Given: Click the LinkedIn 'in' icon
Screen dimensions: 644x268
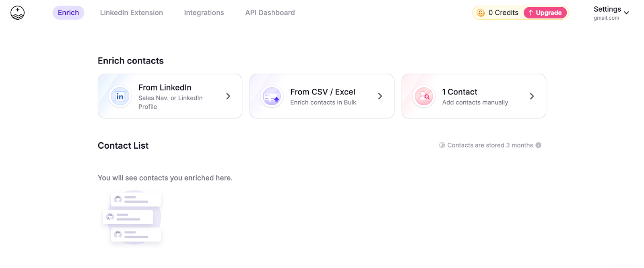Looking at the screenshot, I should click(x=120, y=96).
